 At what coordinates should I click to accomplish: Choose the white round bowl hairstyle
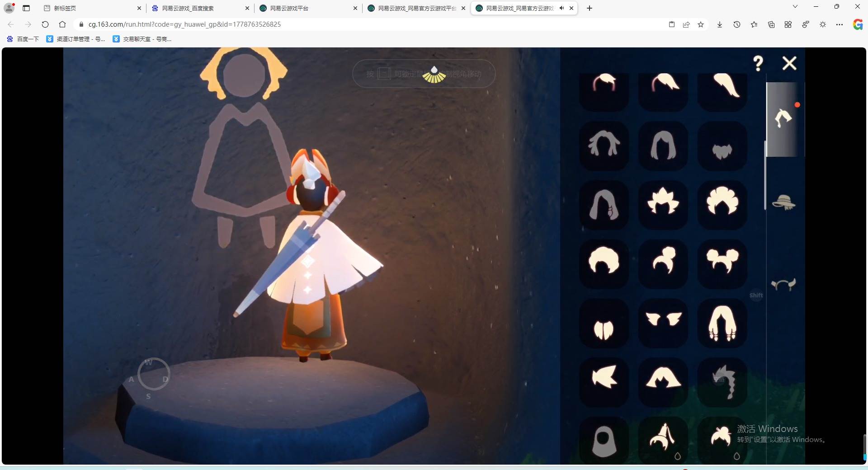(x=604, y=264)
